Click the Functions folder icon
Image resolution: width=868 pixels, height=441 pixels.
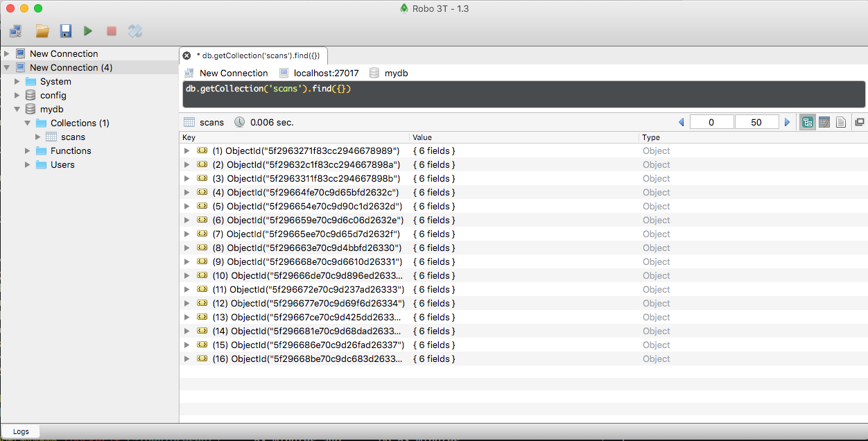41,150
